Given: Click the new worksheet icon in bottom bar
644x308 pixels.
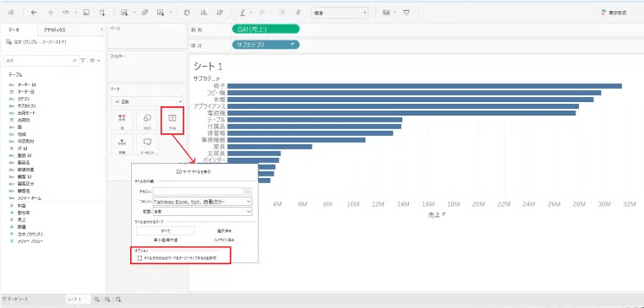Looking at the screenshot, I should point(97,300).
